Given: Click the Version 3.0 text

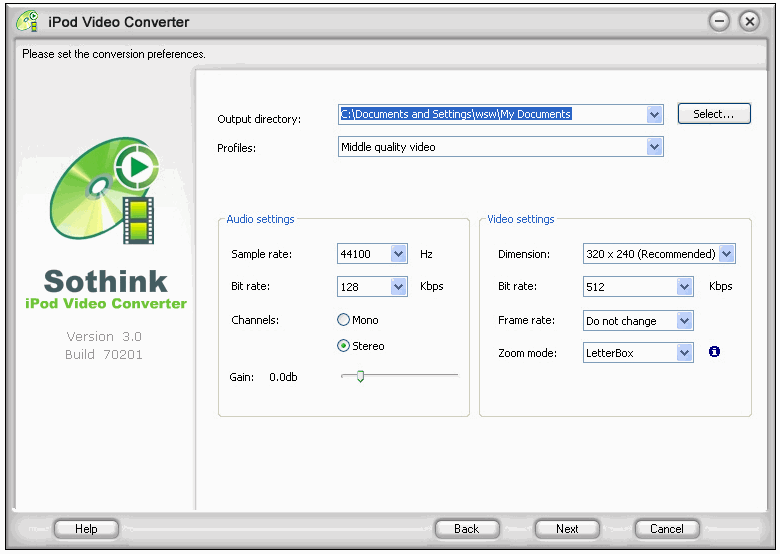Looking at the screenshot, I should [x=104, y=337].
